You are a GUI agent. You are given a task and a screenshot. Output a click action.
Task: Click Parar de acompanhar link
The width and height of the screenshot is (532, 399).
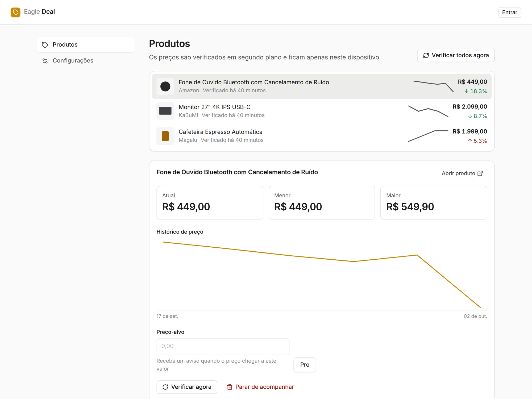coord(260,387)
